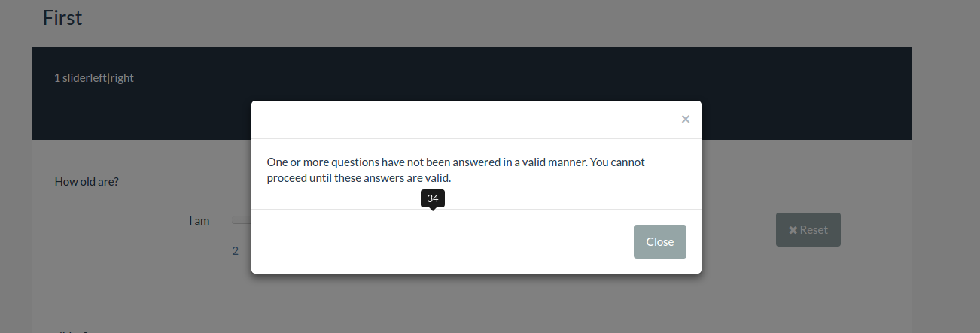Click the × icon on Reset
The width and height of the screenshot is (980, 333).
[x=793, y=230]
